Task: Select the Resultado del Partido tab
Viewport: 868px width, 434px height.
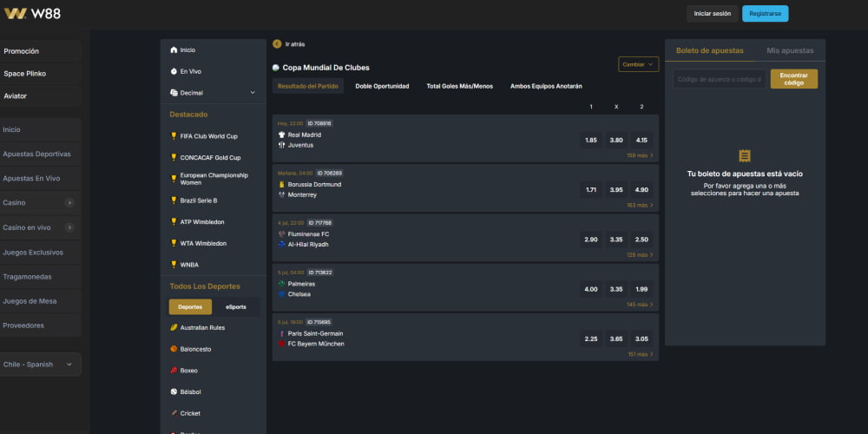Action: coord(308,86)
